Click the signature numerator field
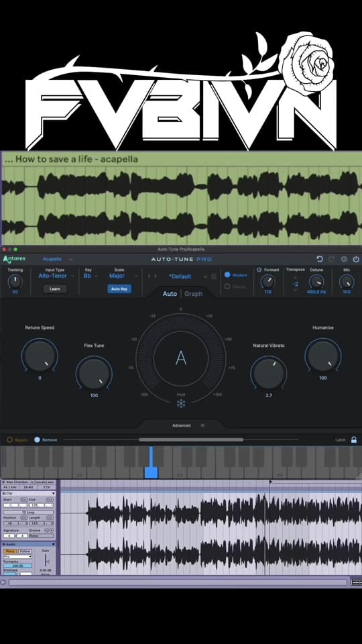 coord(9,535)
